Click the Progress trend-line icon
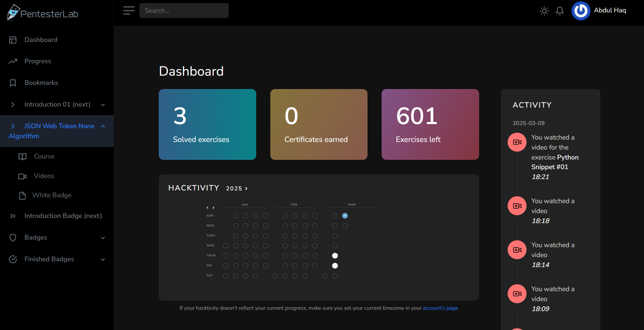 coord(13,61)
